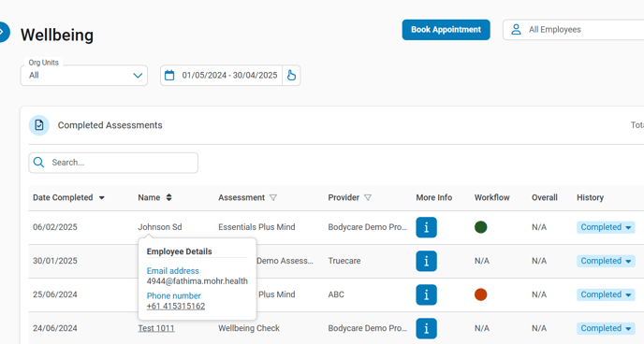Click the Workflow column header

(x=492, y=197)
